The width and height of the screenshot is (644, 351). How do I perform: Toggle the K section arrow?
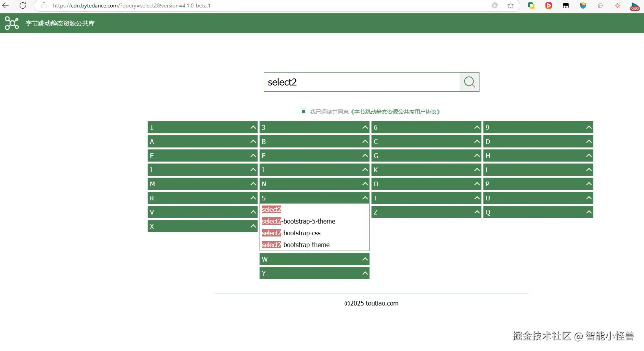tap(477, 169)
